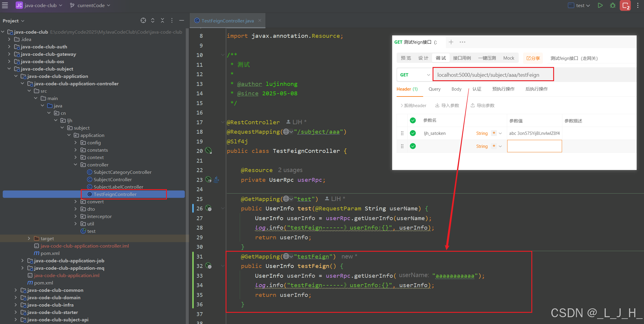
Task: Open the currentCode branch dropdown
Action: tap(90, 5)
